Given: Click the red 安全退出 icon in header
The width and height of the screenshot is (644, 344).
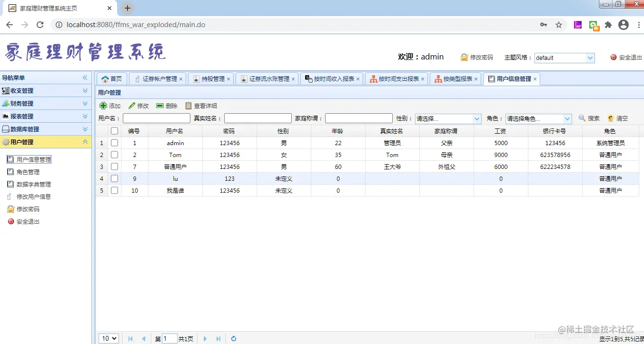Looking at the screenshot, I should 614,57.
